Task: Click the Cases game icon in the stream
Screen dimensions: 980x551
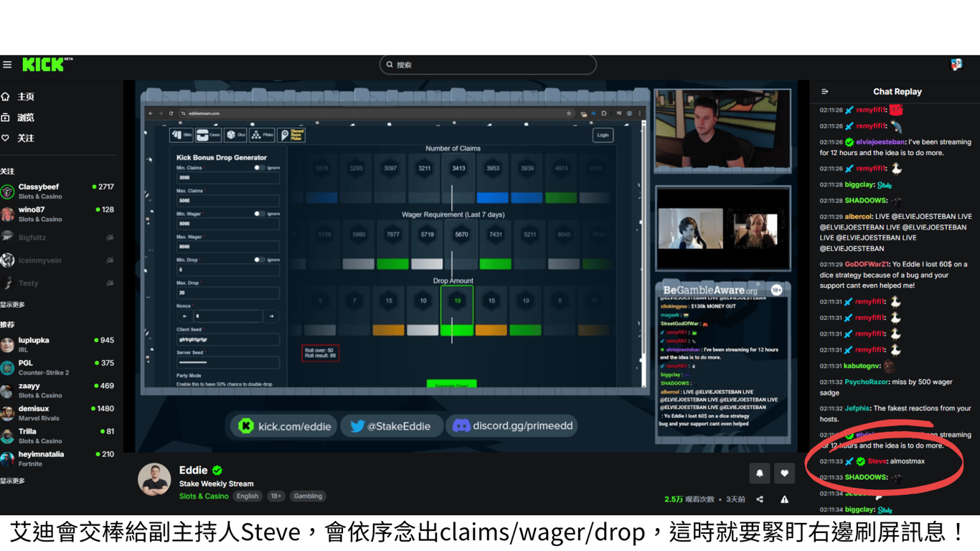Action: point(209,135)
